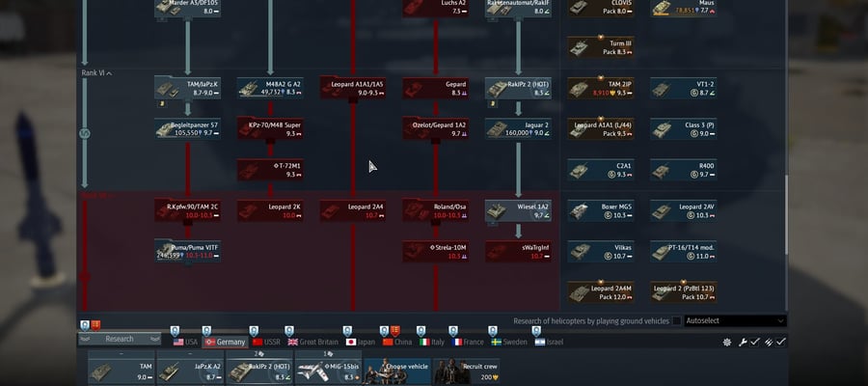Viewport: 868px width, 386px height.
Task: Switch to the China nation tab
Action: point(397,343)
